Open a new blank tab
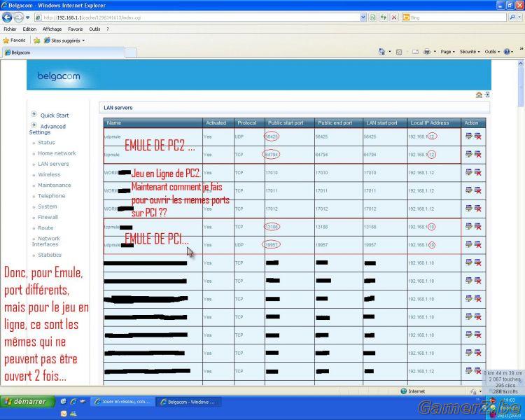The height and width of the screenshot is (420, 525). tap(131, 53)
